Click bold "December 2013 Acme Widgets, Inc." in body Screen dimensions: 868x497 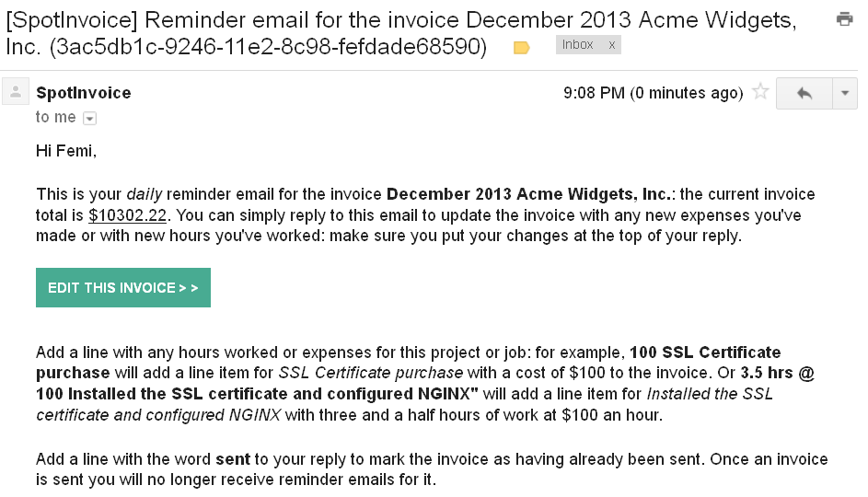(530, 195)
